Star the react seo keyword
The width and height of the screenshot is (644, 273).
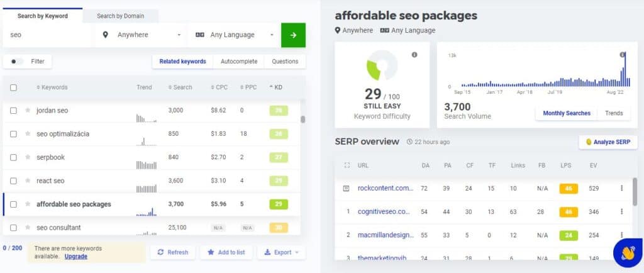coord(28,181)
